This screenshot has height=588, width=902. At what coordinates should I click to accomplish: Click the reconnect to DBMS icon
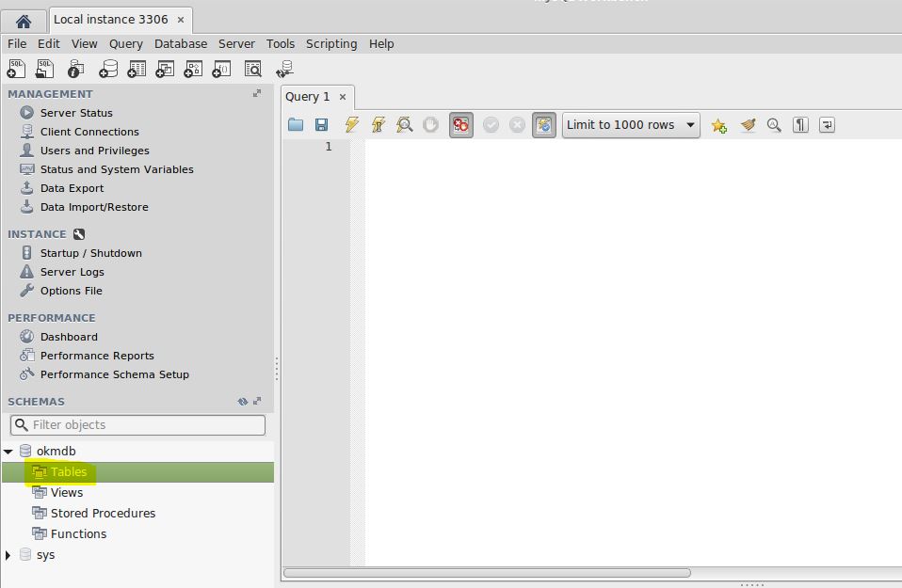(x=284, y=69)
